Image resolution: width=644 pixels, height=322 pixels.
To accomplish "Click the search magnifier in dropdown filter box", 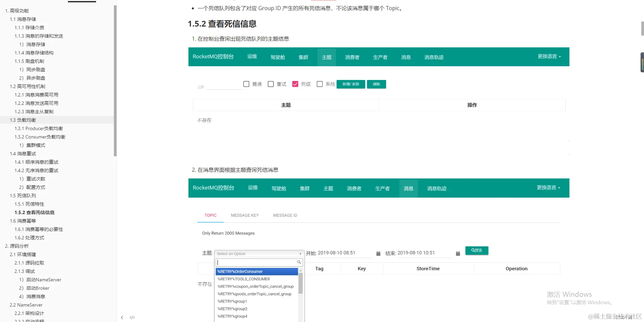I will tap(299, 262).
